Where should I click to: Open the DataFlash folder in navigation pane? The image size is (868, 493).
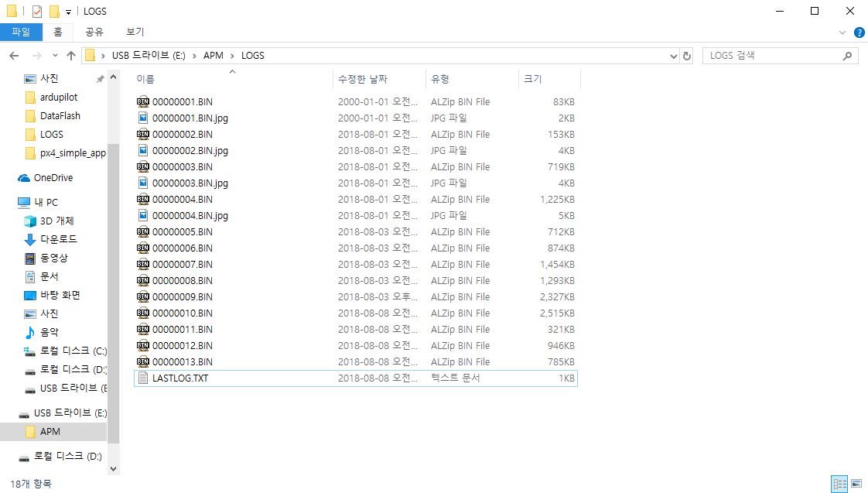[x=60, y=116]
